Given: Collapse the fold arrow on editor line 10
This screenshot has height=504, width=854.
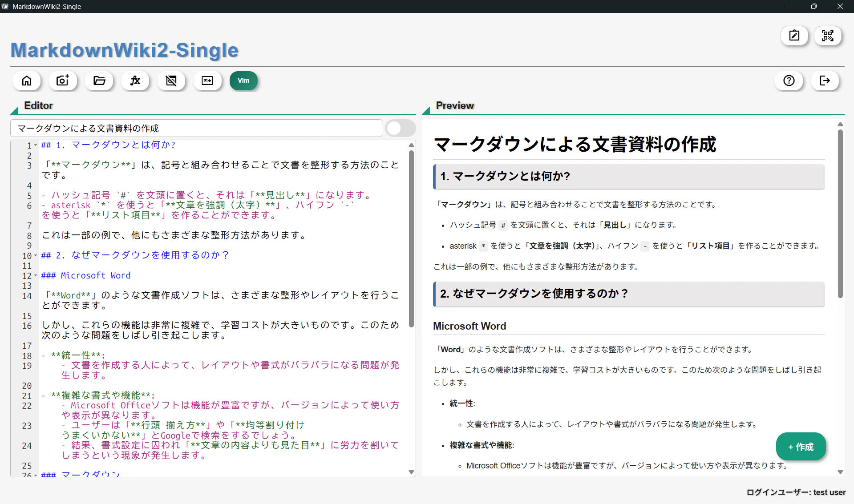Looking at the screenshot, I should pyautogui.click(x=36, y=256).
